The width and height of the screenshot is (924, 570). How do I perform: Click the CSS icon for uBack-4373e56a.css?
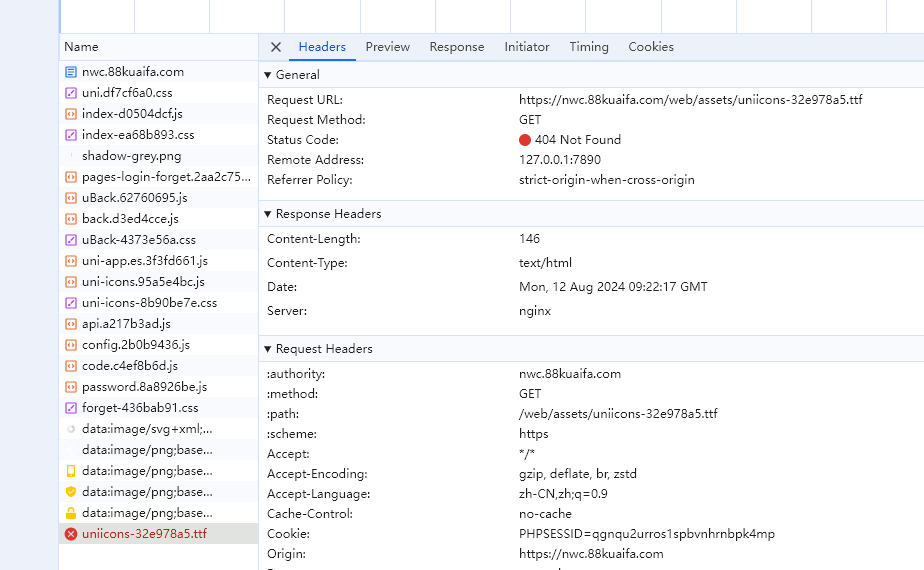coord(71,240)
